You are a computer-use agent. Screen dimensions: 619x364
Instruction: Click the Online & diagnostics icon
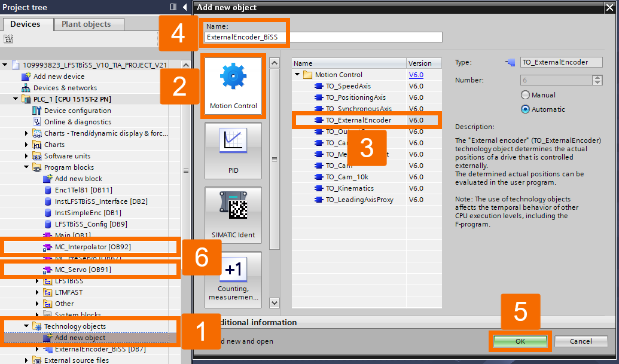[36, 122]
